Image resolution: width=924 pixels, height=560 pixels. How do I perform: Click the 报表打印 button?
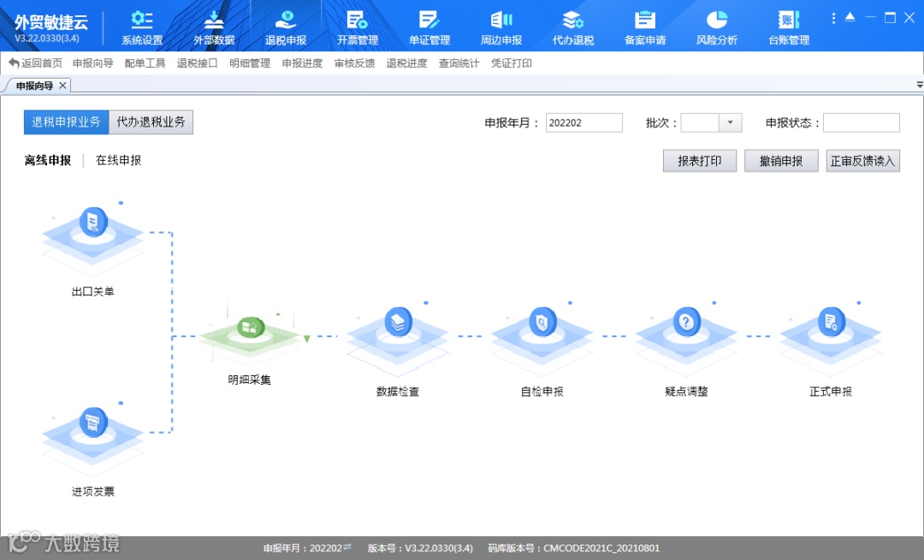point(700,161)
